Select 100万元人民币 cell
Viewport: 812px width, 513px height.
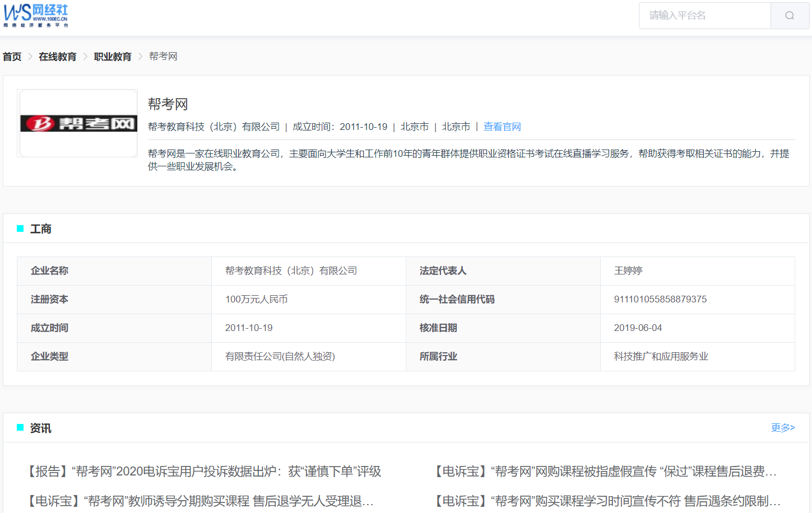pyautogui.click(x=309, y=300)
